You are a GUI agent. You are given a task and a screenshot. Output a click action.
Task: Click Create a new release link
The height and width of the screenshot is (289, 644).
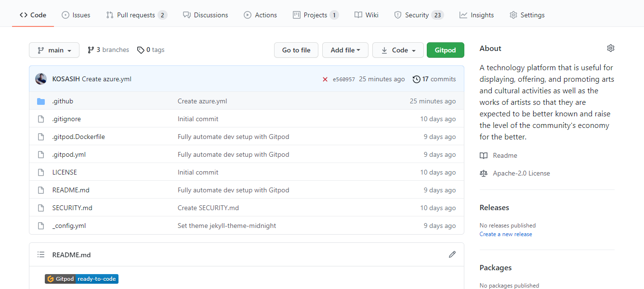(506, 234)
